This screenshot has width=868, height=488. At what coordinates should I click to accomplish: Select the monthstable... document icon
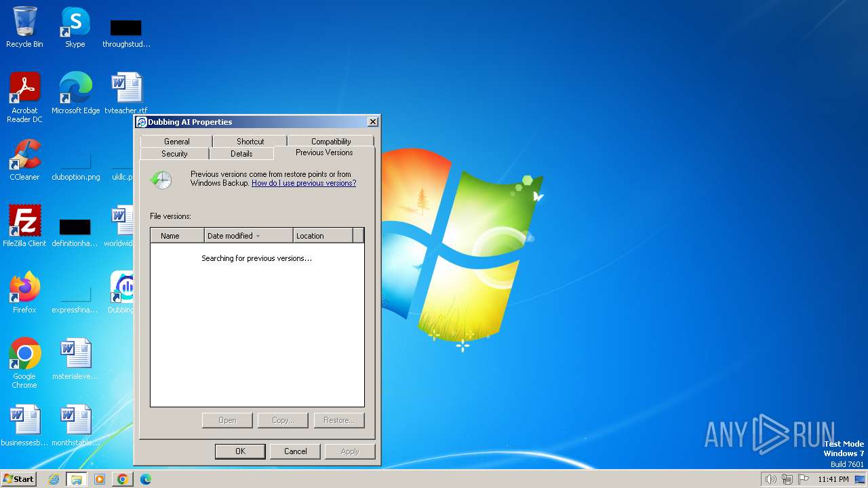click(75, 426)
